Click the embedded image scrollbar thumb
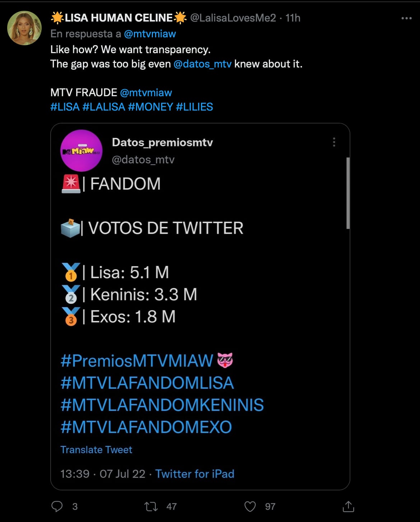The height and width of the screenshot is (522, 420). [348, 193]
